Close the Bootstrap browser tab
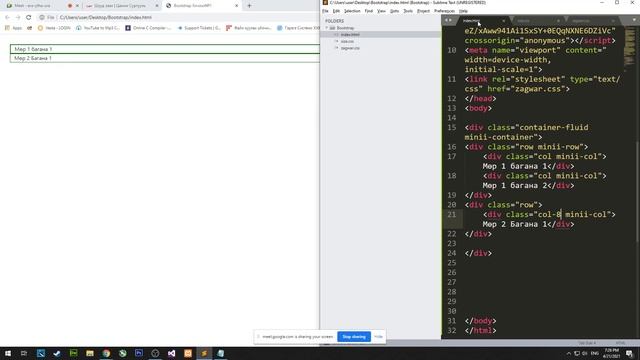640x360 pixels. point(237,6)
